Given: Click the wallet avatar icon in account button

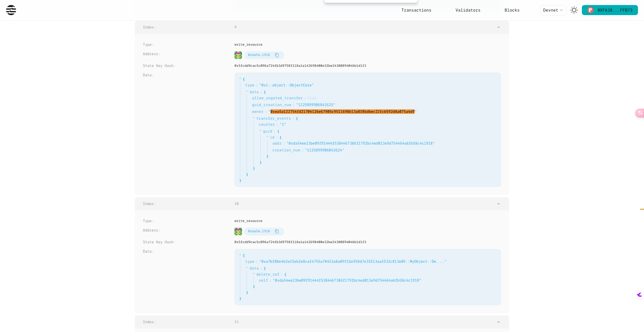Looking at the screenshot, I should click(x=590, y=10).
